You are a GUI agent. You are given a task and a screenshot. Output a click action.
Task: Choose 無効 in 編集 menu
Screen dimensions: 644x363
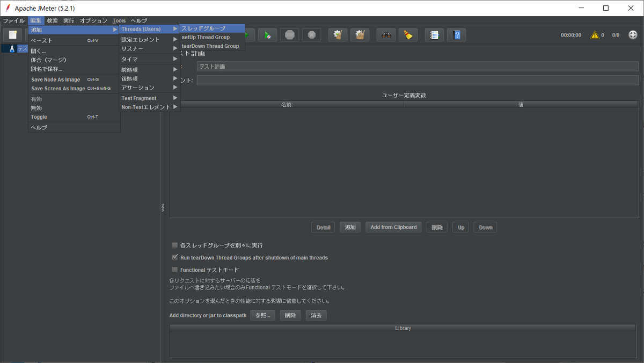tap(74, 108)
